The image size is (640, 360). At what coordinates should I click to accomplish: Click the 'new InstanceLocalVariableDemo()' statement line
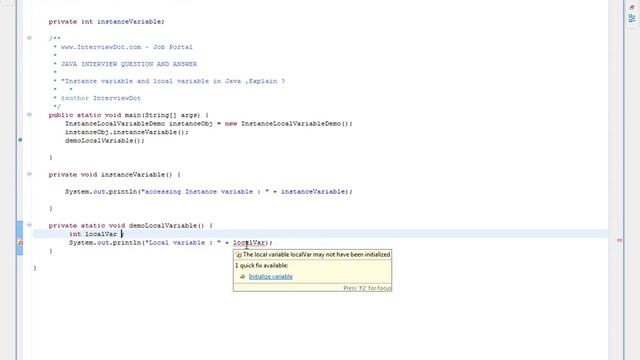(209, 124)
